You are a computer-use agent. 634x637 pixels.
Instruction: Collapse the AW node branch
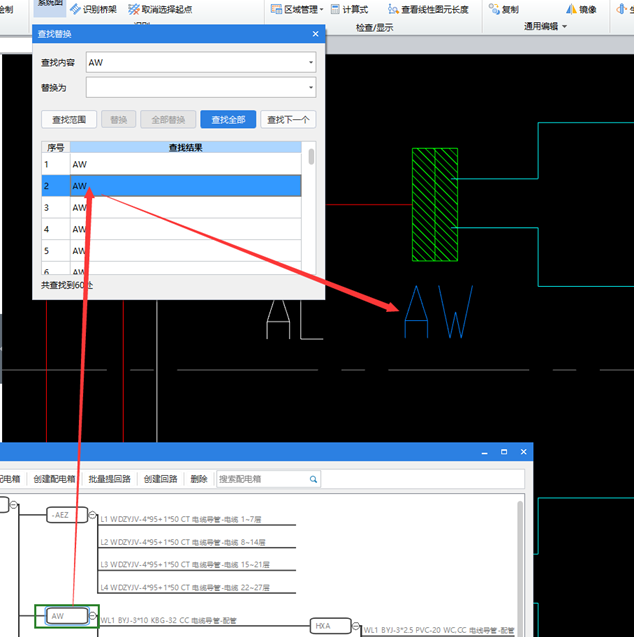[92, 615]
